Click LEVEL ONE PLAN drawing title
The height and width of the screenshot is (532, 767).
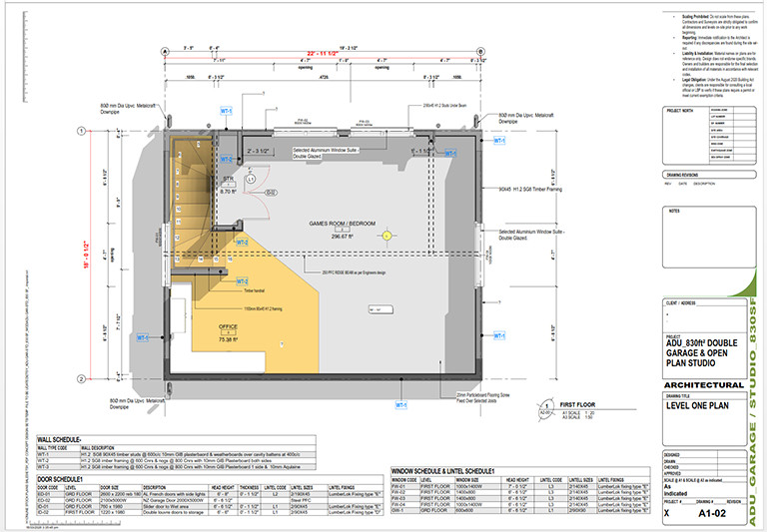point(697,405)
